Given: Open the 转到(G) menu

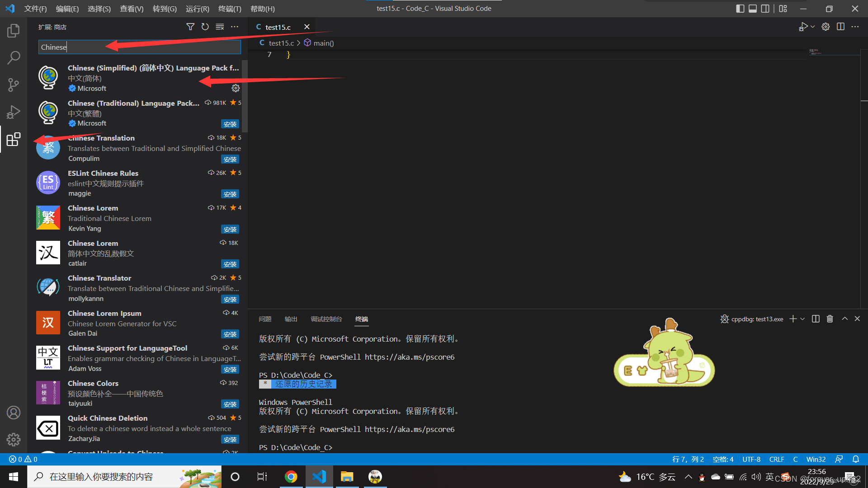Looking at the screenshot, I should point(165,9).
